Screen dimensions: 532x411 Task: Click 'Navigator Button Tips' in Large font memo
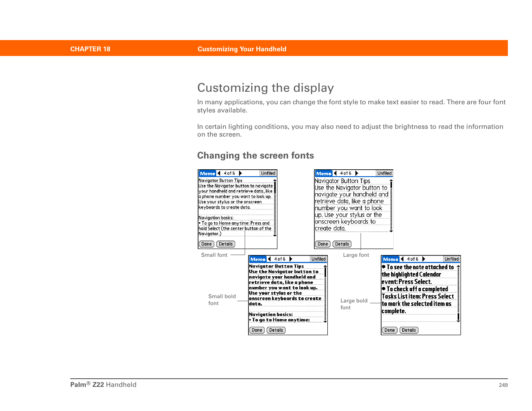pyautogui.click(x=342, y=181)
